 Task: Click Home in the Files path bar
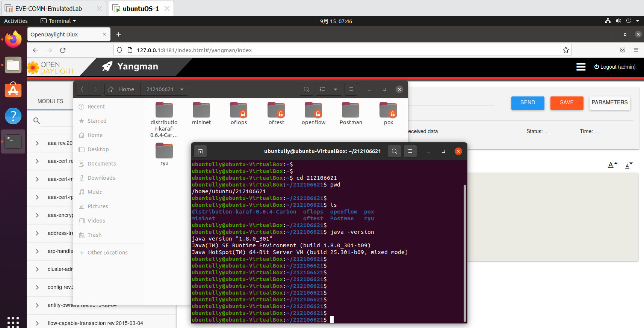pos(122,89)
